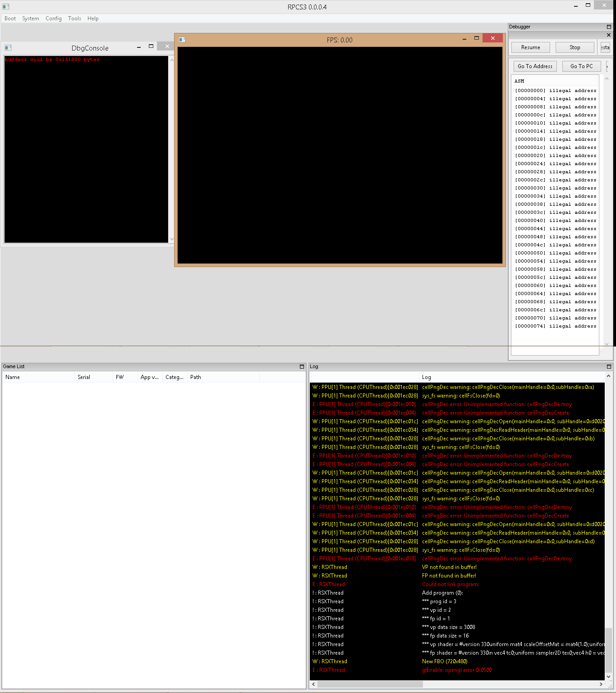Click the Log panel's scroll up arrow
The width and height of the screenshot is (616, 693).
tap(608, 376)
